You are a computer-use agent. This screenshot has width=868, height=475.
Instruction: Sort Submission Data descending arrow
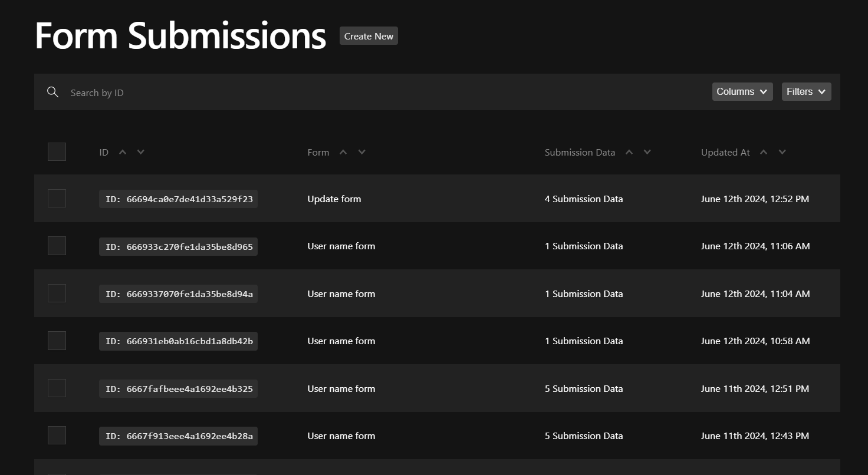click(x=647, y=152)
